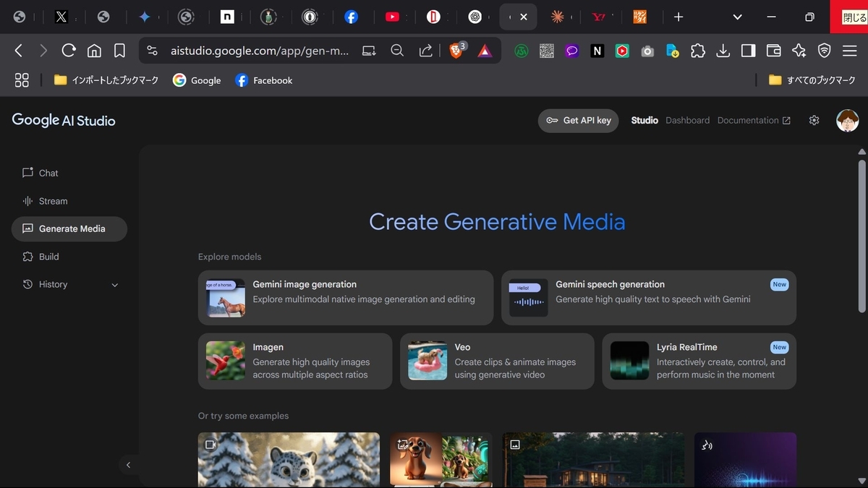Switch to the YouTube browser tab

tap(393, 17)
